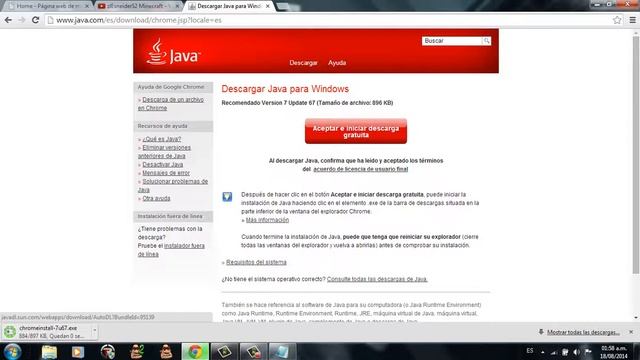This screenshot has height=360, width=640.
Task: Click the Desactivar Java link
Action: pyautogui.click(x=162, y=164)
